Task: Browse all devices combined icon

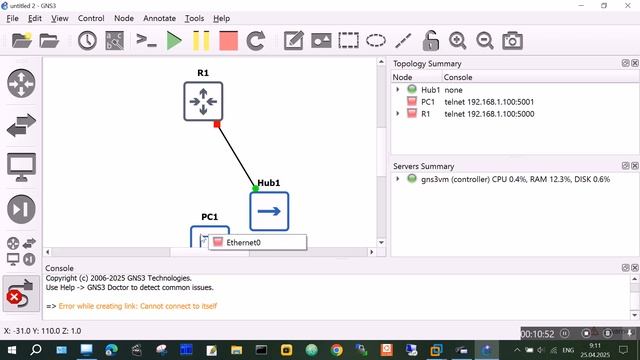Action: coord(21,251)
